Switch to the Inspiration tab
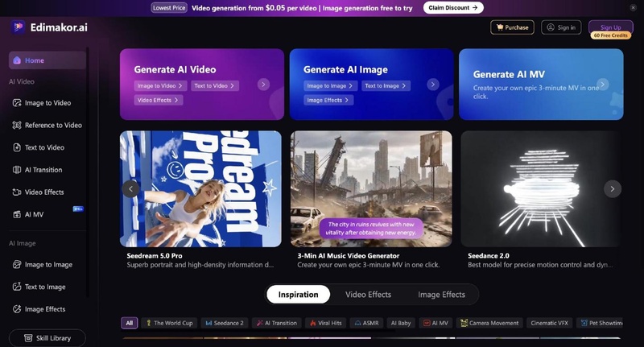644x347 pixels. coord(298,295)
